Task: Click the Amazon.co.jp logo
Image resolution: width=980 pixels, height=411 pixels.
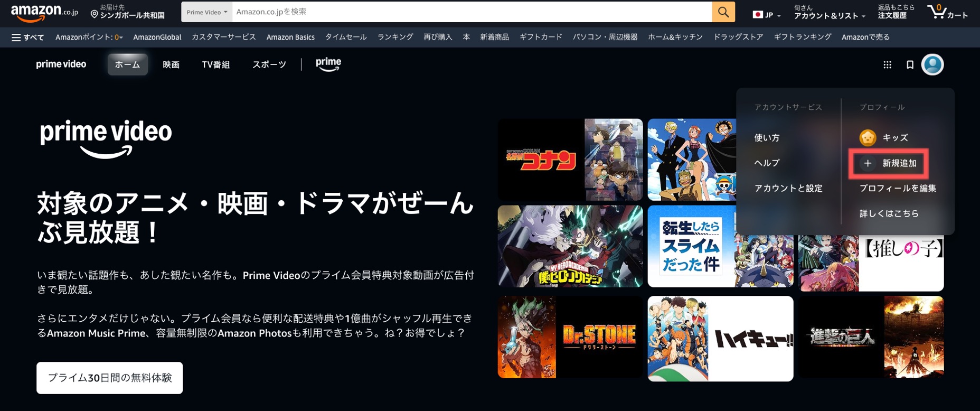Action: tap(44, 13)
